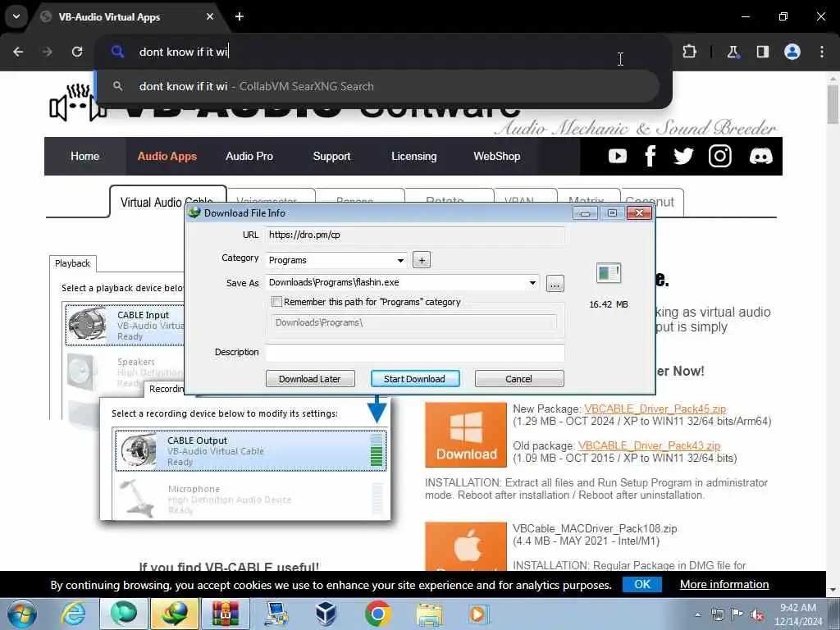Open the Chrome profile avatar
The image size is (840, 630).
[x=792, y=52]
